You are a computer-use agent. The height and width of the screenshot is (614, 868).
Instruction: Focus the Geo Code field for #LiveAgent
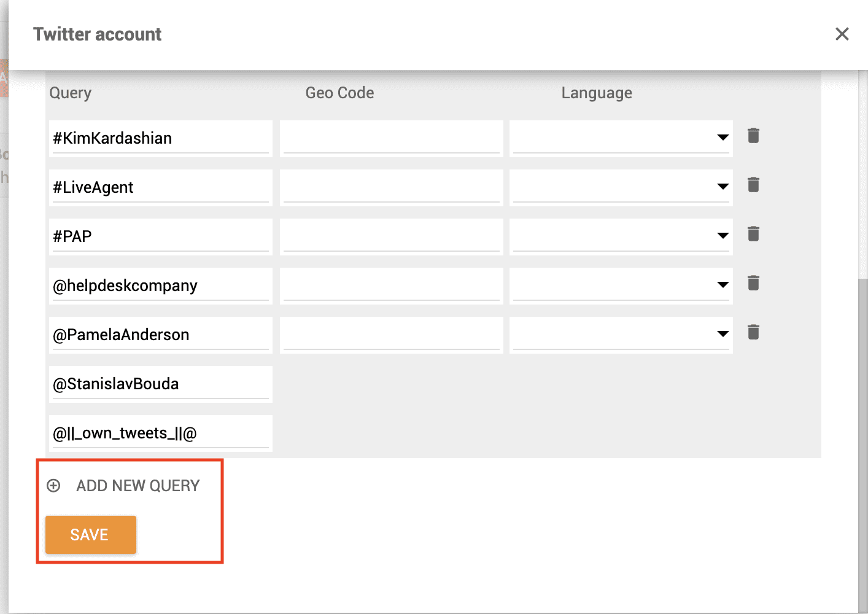click(392, 187)
